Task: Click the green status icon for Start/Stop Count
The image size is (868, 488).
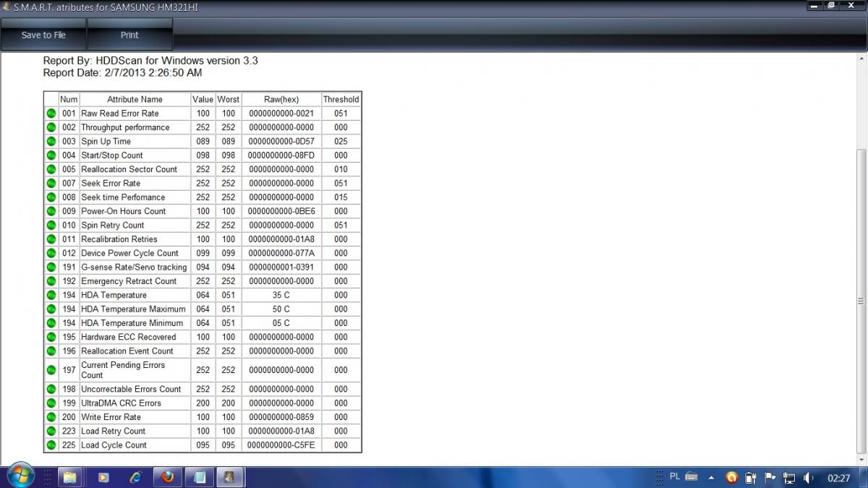Action: pos(51,155)
